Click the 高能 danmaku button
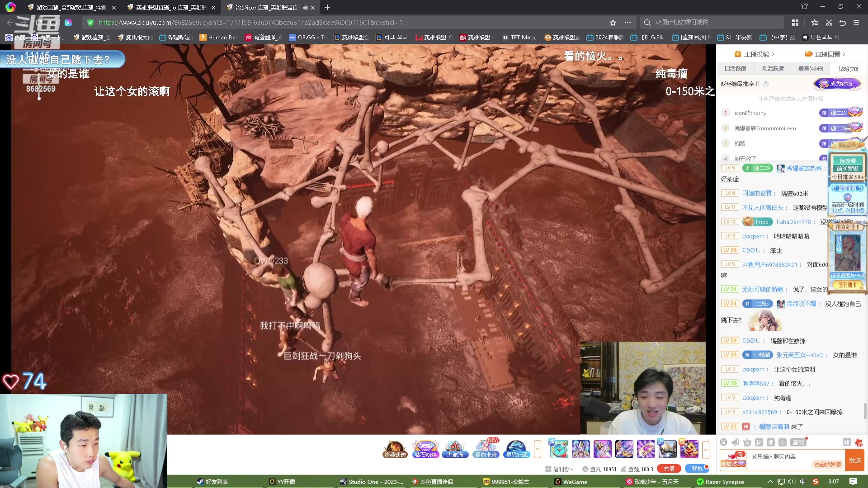868x488 pixels. click(x=799, y=442)
